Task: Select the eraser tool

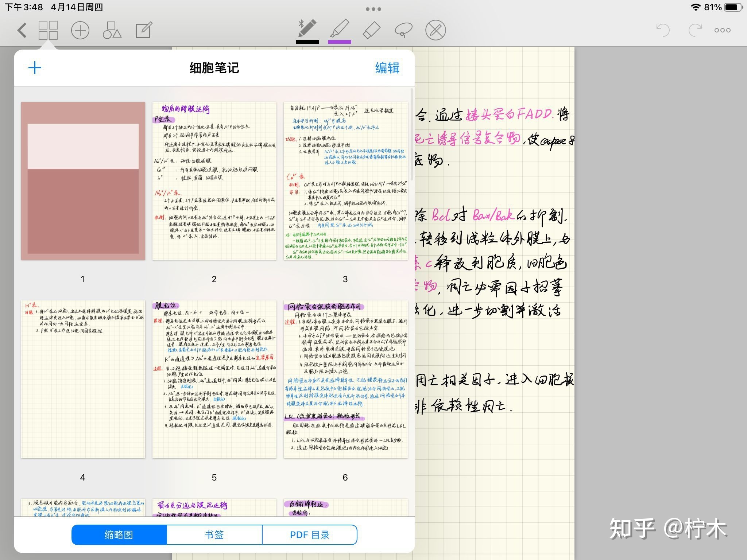Action: tap(371, 30)
